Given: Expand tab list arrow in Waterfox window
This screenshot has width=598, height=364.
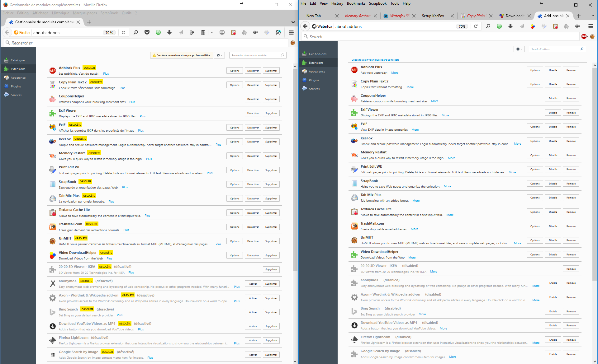Looking at the screenshot, I should [593, 16].
